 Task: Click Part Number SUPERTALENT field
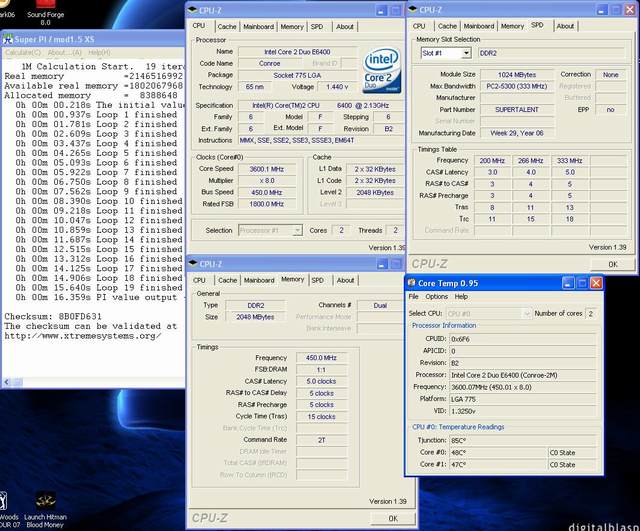point(517,109)
